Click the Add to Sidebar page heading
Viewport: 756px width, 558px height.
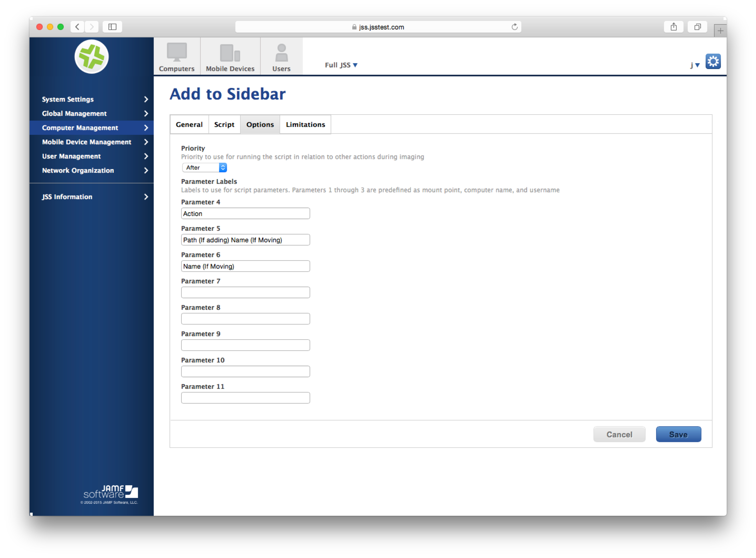227,94
